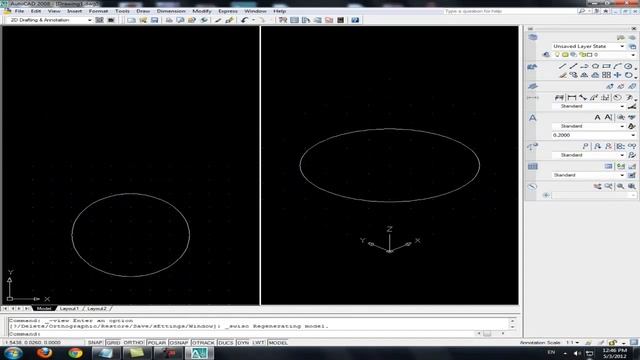Click the command line input area
640x360 pixels.
click(241, 333)
